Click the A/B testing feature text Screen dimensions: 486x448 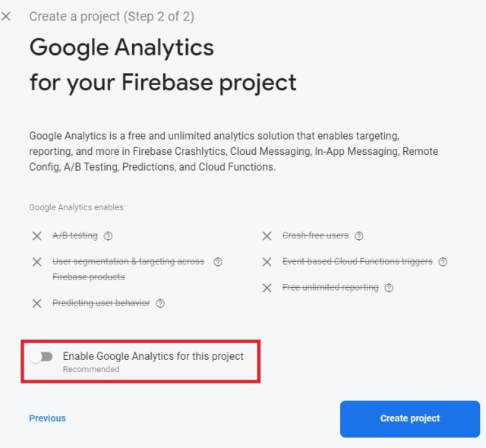pos(74,236)
